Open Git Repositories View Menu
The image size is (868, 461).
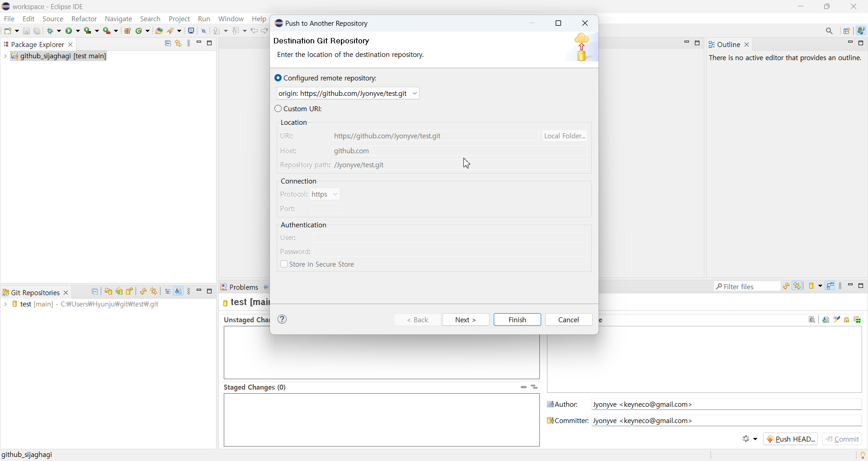pyautogui.click(x=189, y=292)
